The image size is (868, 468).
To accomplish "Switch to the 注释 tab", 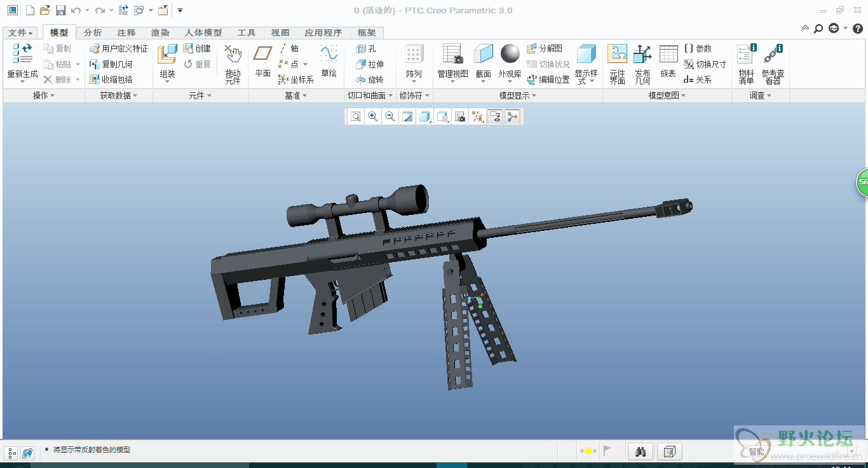I will click(x=126, y=32).
